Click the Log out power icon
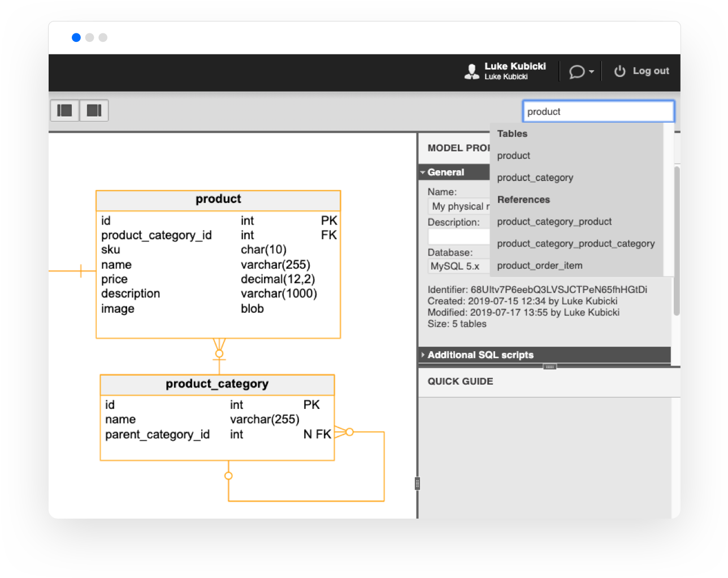 pyautogui.click(x=620, y=71)
